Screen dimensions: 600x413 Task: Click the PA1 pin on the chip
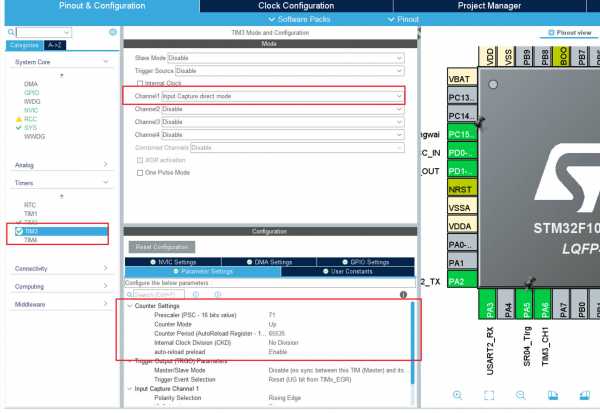(x=462, y=263)
